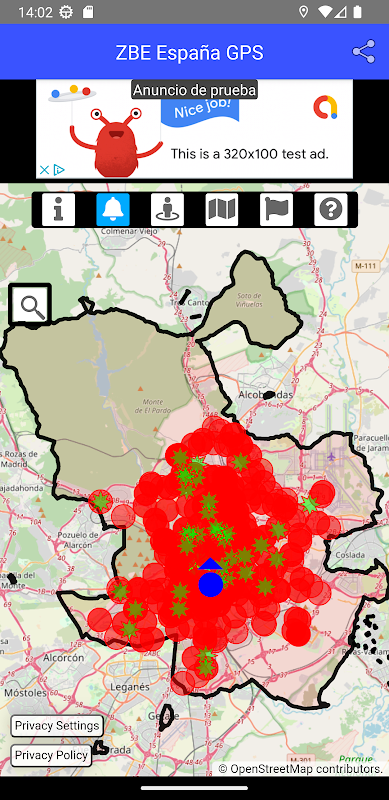389x800 pixels.
Task: Open the folded map toolbar button
Action: click(222, 210)
